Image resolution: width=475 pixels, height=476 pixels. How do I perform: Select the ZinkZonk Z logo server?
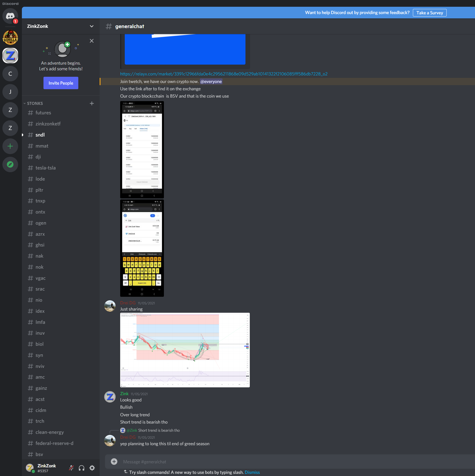10,56
